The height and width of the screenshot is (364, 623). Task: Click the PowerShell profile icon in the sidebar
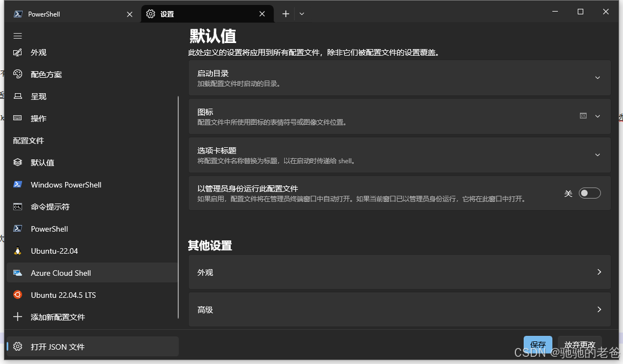click(x=18, y=229)
